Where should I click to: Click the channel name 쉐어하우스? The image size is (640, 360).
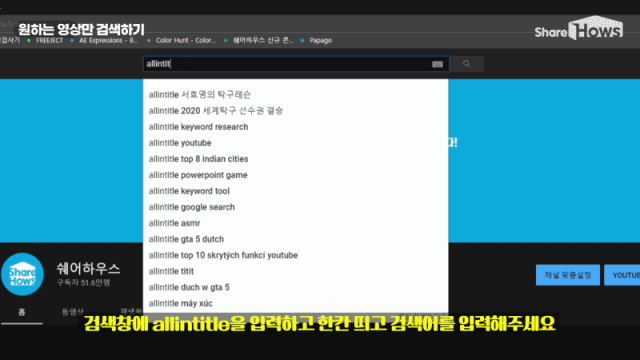point(88,269)
